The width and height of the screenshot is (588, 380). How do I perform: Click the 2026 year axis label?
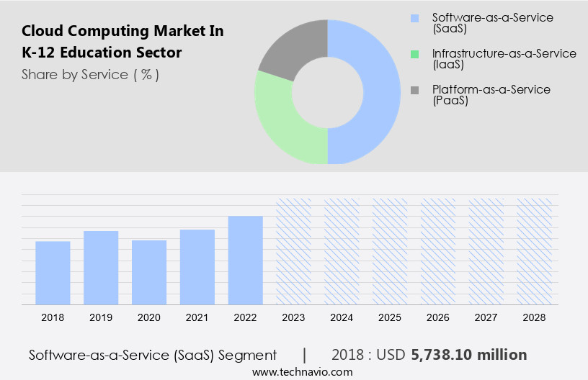(x=438, y=317)
